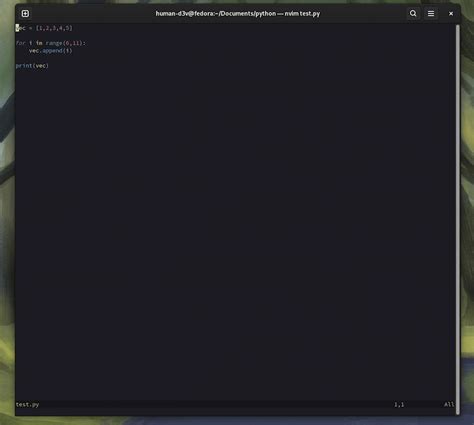Click test.py filename in status line

point(27,405)
